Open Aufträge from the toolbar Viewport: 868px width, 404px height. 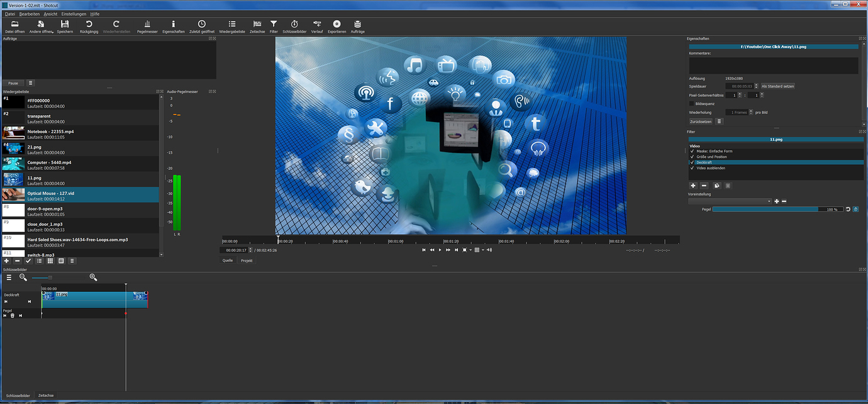pyautogui.click(x=358, y=26)
